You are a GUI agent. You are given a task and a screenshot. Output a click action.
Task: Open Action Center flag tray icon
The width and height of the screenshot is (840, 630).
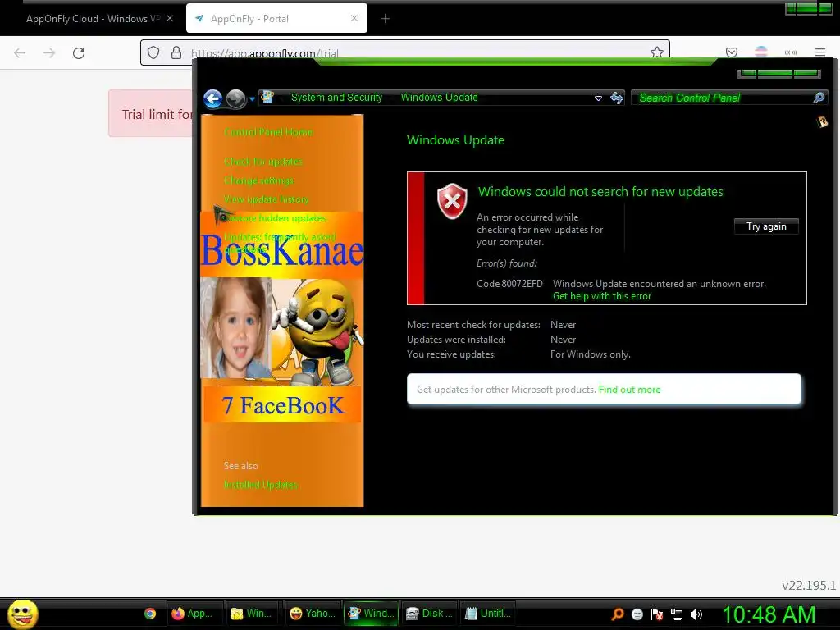657,614
